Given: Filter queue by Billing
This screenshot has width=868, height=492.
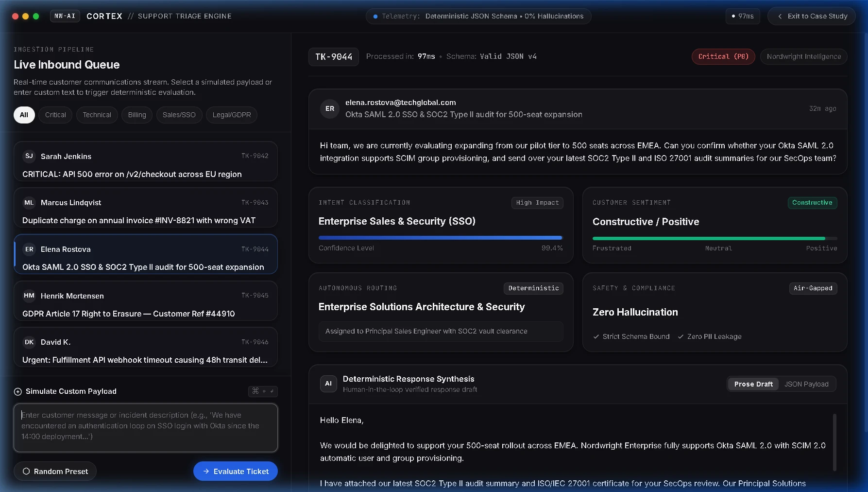Looking at the screenshot, I should [x=137, y=115].
